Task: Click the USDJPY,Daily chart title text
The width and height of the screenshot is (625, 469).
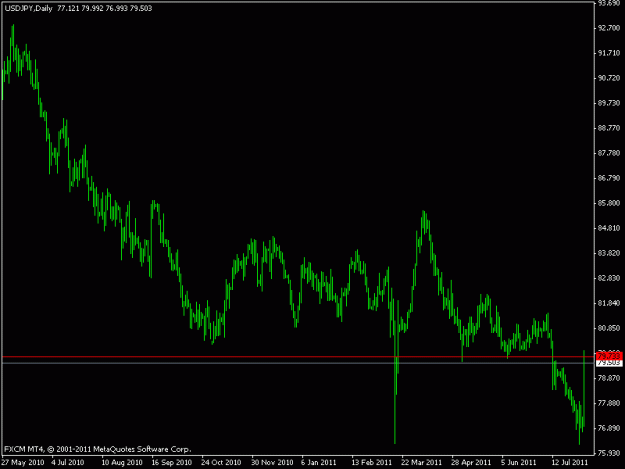Action: tap(29, 8)
